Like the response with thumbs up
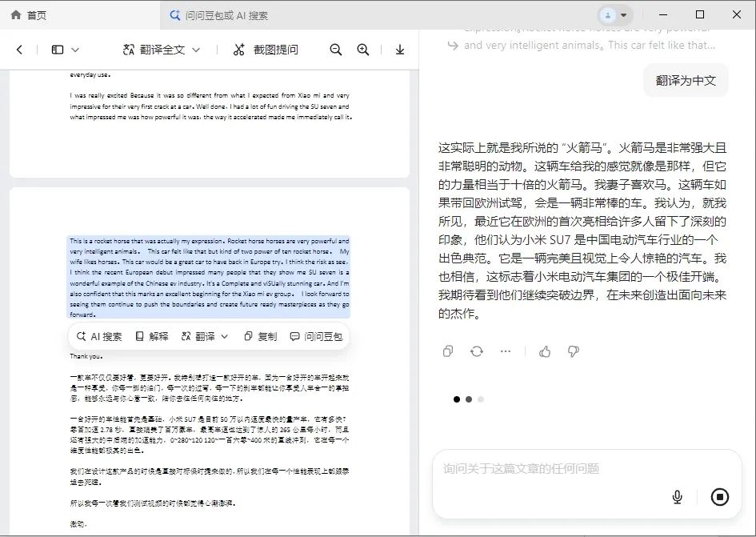Viewport: 756px width, 537px height. pyautogui.click(x=545, y=351)
